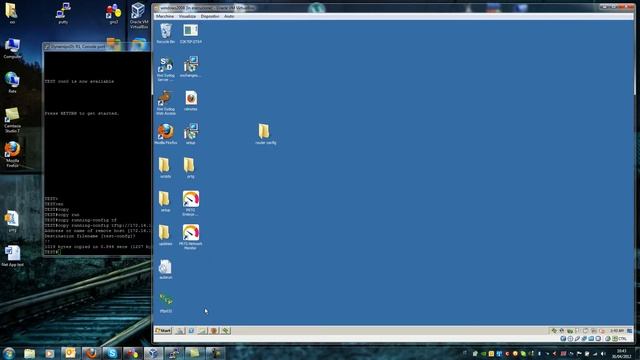This screenshot has width=640, height=360.
Task: Open Skype from the host taskbar
Action: tap(112, 353)
